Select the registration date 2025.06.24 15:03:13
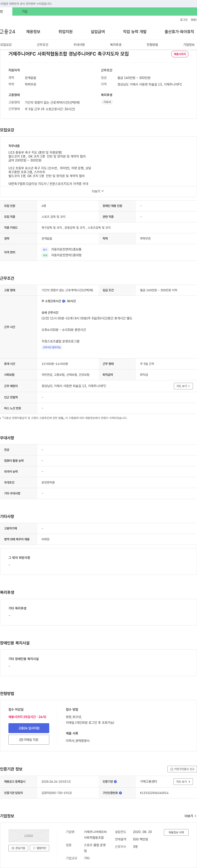The height and width of the screenshot is (868, 197). [56, 781]
